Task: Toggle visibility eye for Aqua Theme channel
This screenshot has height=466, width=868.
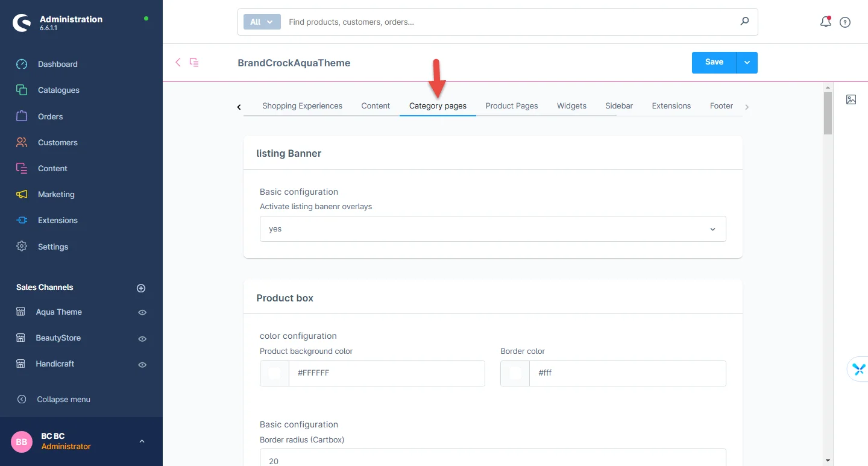Action: [x=142, y=312]
